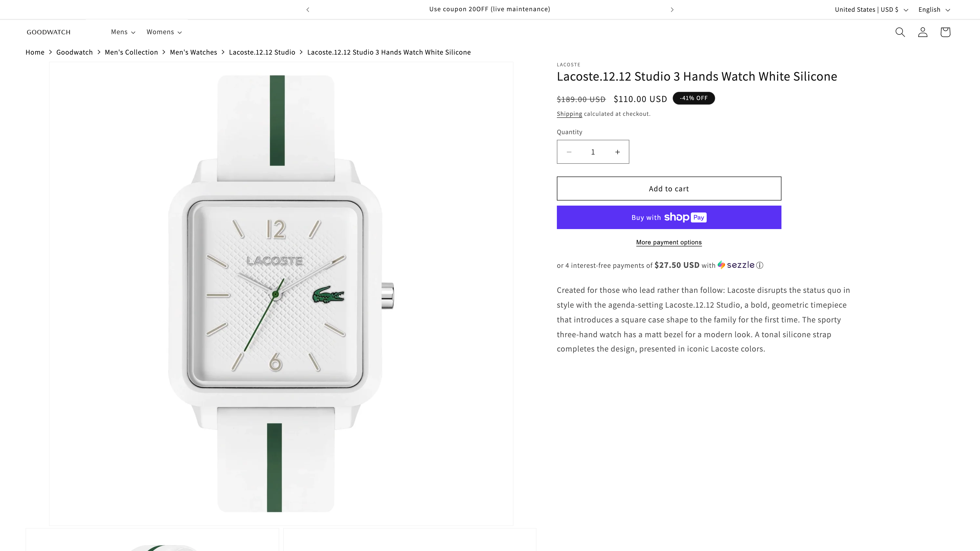Click the quantity input field
This screenshot has height=551, width=980.
point(593,152)
